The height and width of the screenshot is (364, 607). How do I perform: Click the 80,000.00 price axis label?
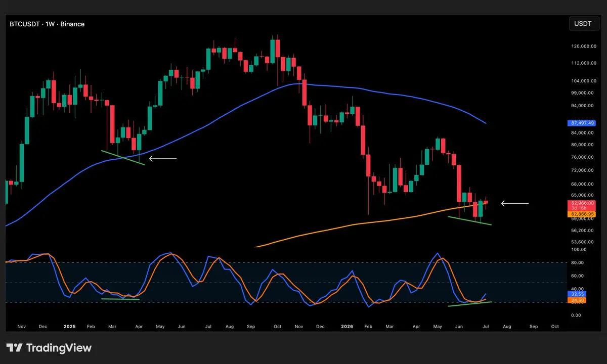pos(583,145)
